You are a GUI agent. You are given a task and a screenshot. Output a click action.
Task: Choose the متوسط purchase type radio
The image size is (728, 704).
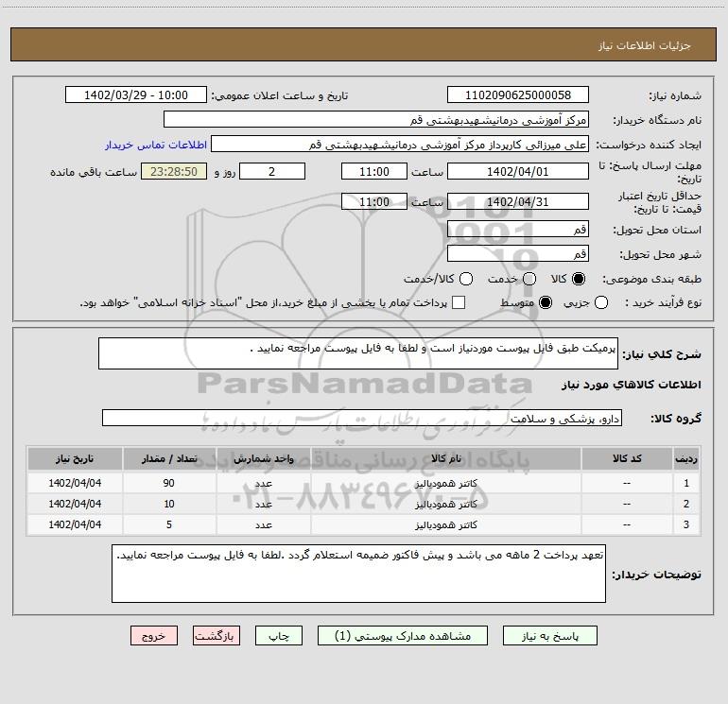pyautogui.click(x=546, y=302)
